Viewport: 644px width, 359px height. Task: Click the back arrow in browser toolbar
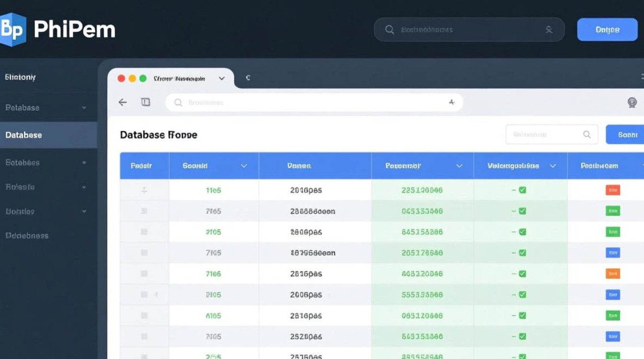click(x=123, y=102)
